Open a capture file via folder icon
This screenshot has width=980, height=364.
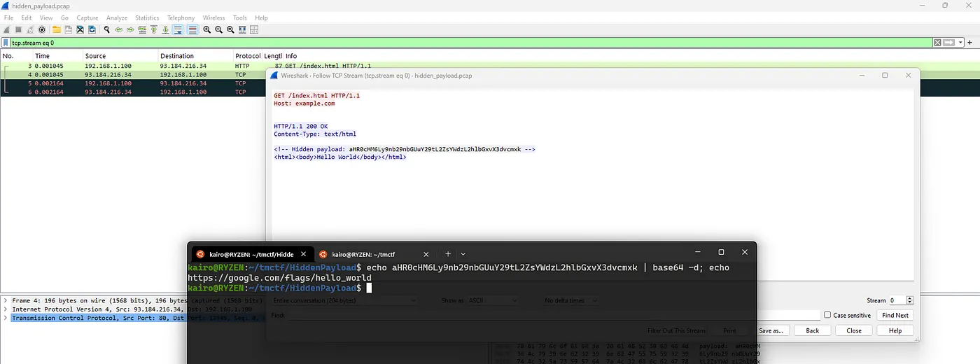pos(56,29)
